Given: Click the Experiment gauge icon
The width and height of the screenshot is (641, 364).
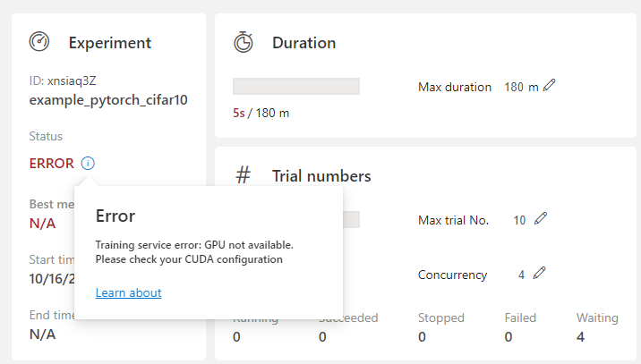Looking at the screenshot, I should pos(39,42).
